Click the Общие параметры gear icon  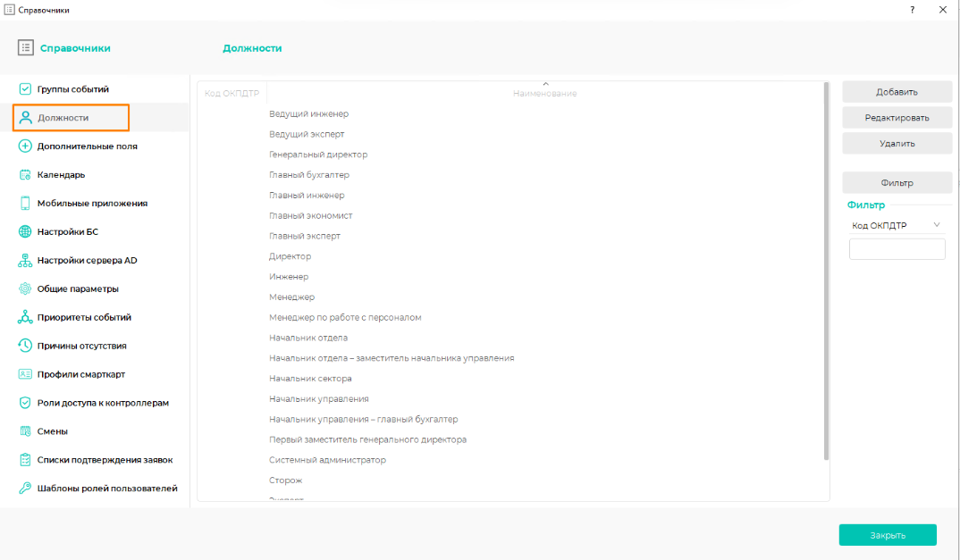(x=25, y=289)
